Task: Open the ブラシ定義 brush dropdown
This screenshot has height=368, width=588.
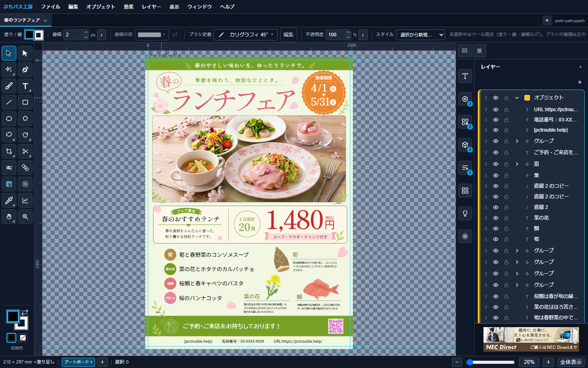Action: 246,35
